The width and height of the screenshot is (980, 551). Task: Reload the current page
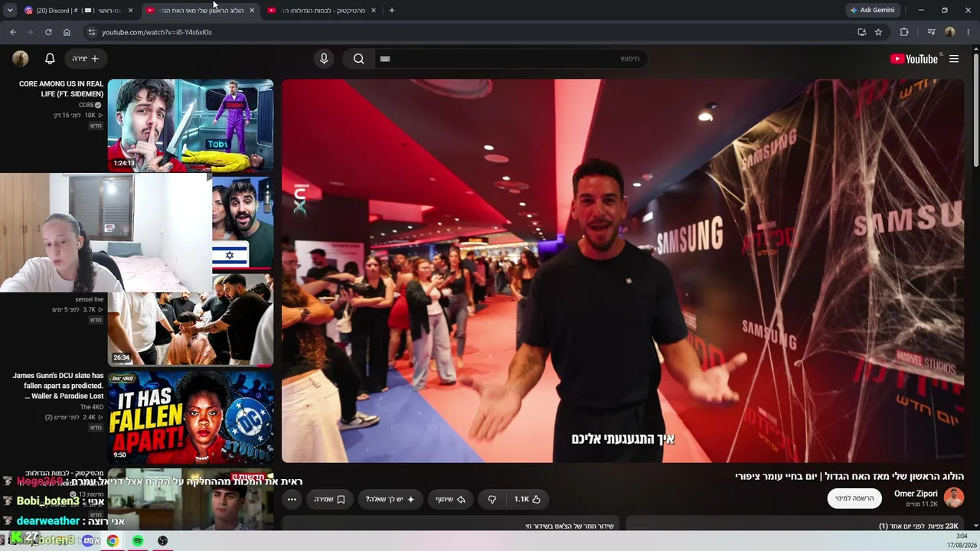click(x=48, y=32)
